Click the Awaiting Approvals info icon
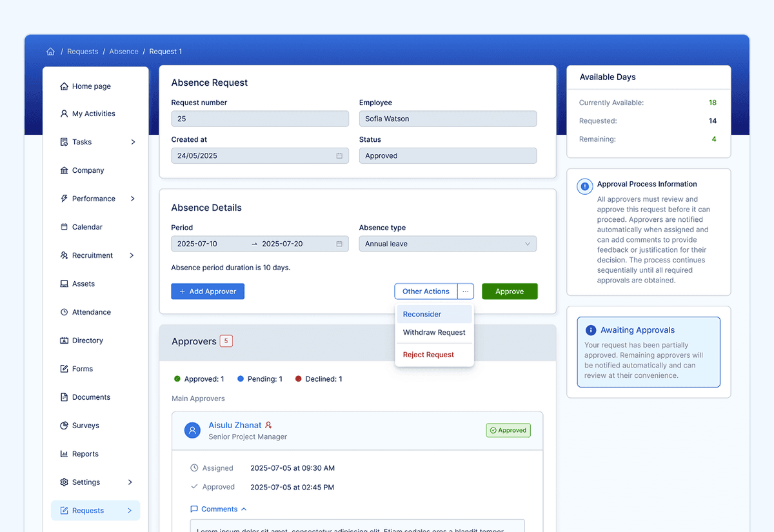The height and width of the screenshot is (532, 774). coord(590,330)
